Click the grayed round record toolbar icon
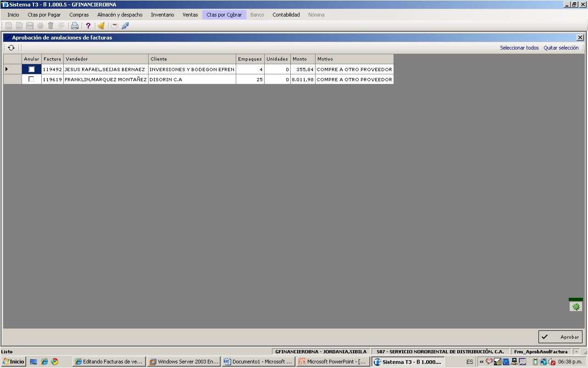The image size is (588, 368). click(x=40, y=26)
